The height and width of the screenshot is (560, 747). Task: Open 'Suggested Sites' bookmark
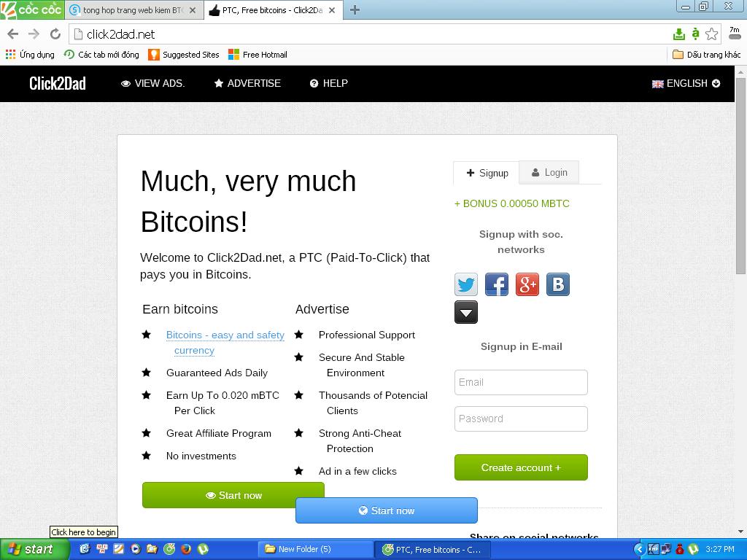(x=183, y=54)
